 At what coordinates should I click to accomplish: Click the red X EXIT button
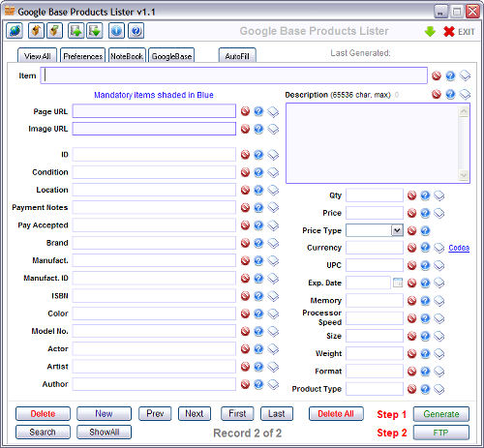coord(459,32)
